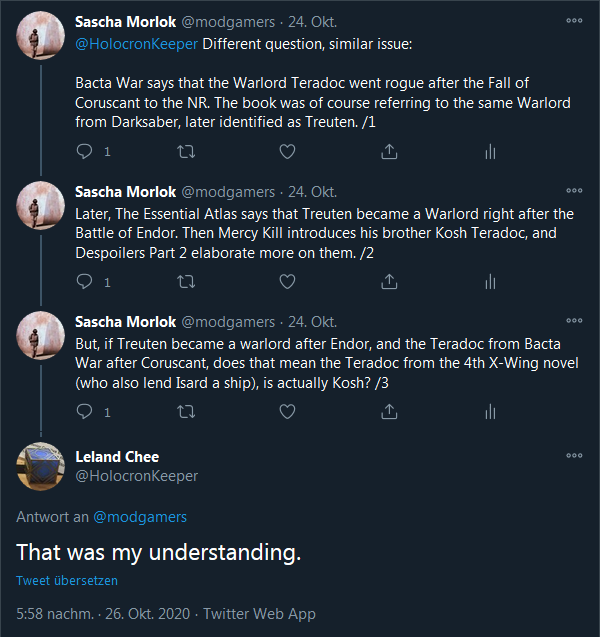Like the Essential Atlas tweet ending in /2
The image size is (600, 637).
[x=287, y=281]
